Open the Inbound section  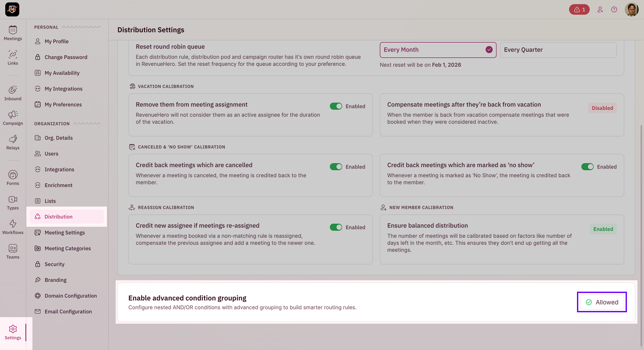(13, 93)
